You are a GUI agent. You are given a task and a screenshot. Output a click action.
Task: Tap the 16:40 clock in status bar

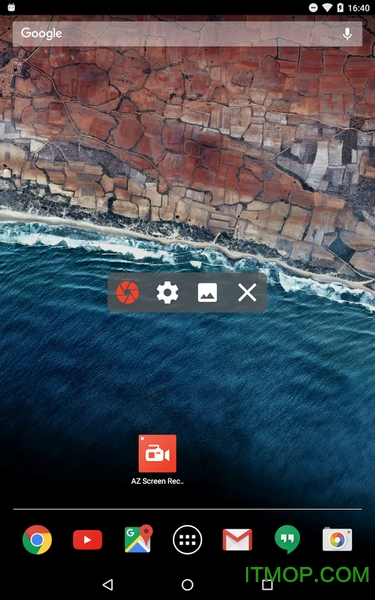tap(359, 8)
